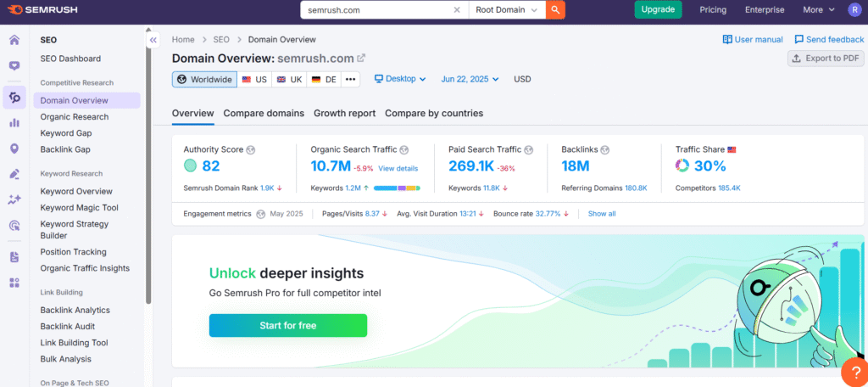Click the Traffic Share donut chart icon
This screenshot has width=868, height=387.
(682, 165)
